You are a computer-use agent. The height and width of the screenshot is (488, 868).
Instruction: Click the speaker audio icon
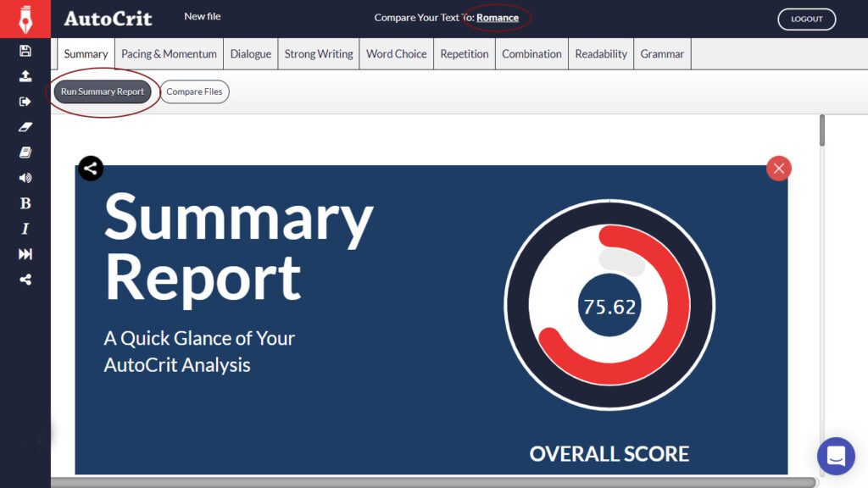25,178
